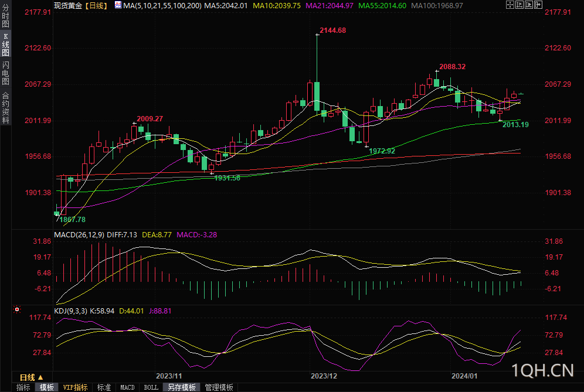Open the MA indicator settings icon
The image size is (584, 392).
[x=118, y=5]
